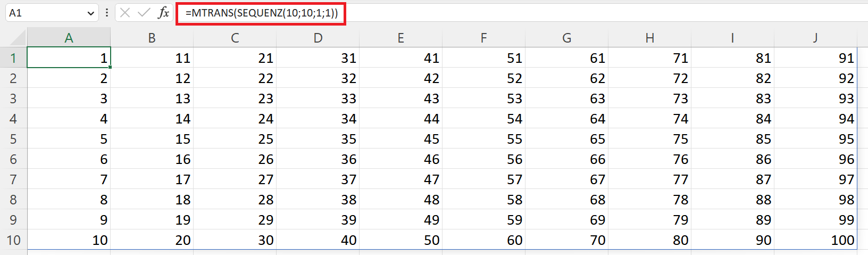Select column D header

pos(318,38)
